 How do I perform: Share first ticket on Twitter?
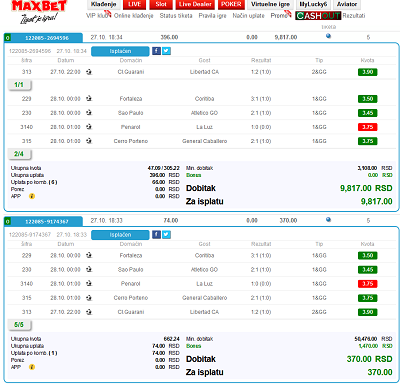[x=166, y=51]
